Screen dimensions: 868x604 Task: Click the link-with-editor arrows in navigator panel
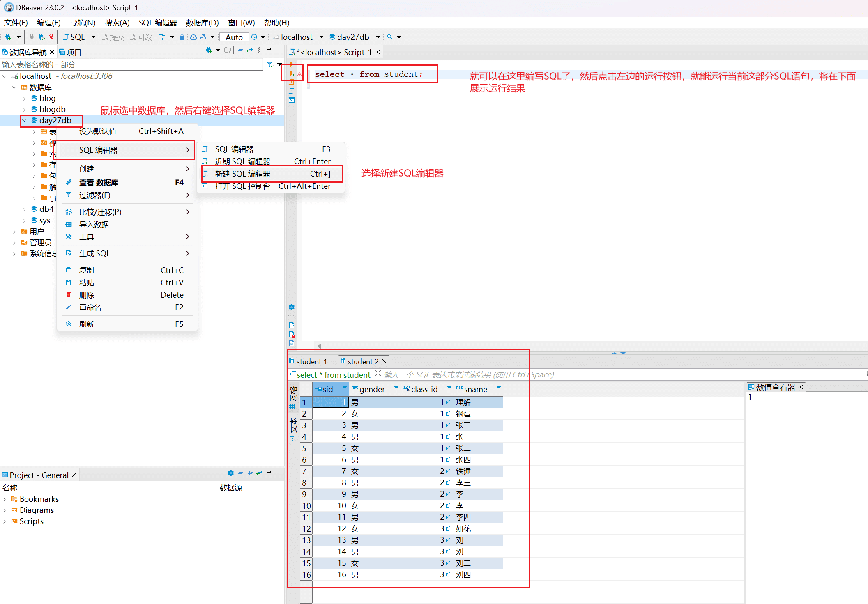249,51
